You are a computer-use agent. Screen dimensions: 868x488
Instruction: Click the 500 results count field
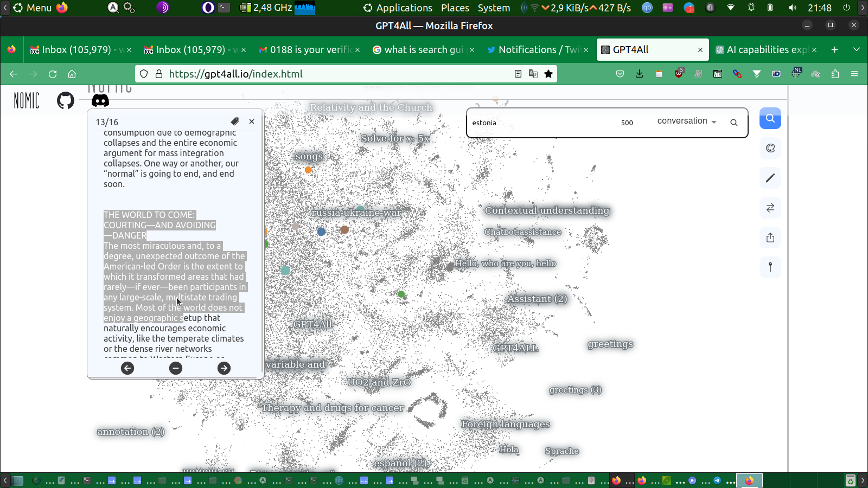coord(627,123)
